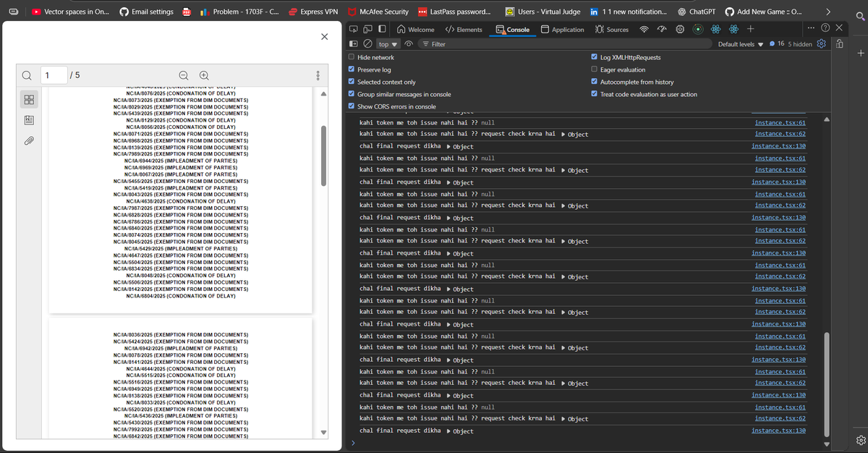Open the Memory chip icon tab

click(680, 30)
